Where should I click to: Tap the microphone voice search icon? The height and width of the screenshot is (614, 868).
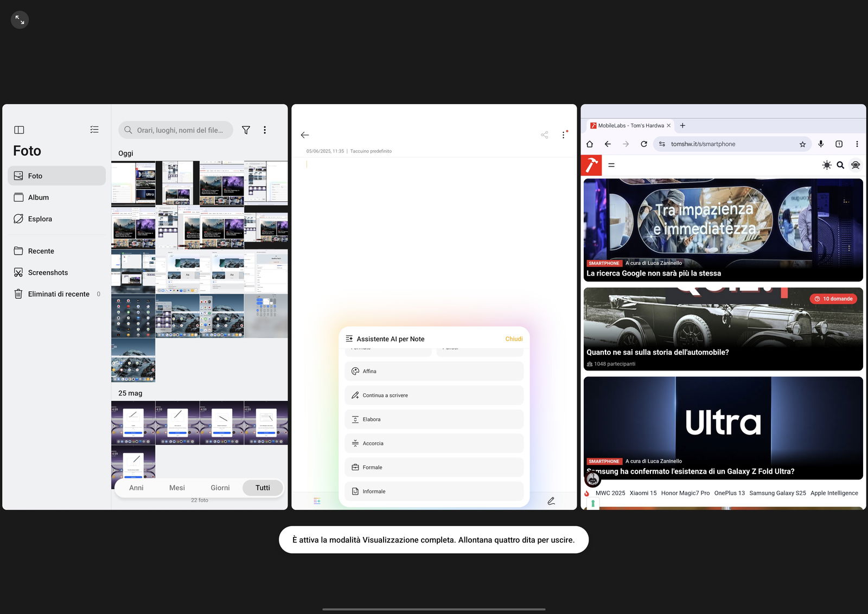(821, 144)
